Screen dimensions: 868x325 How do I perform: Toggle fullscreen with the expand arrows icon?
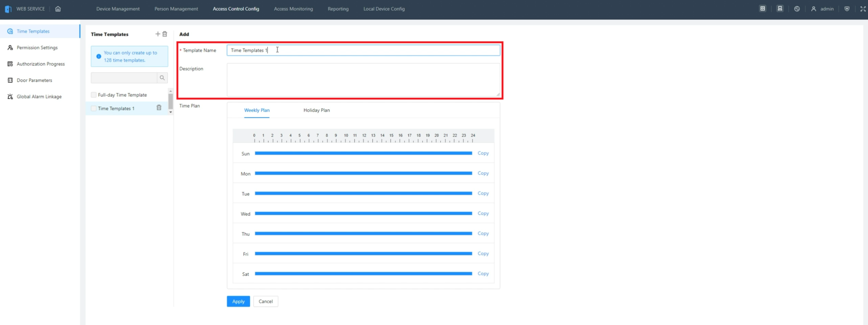coord(863,9)
